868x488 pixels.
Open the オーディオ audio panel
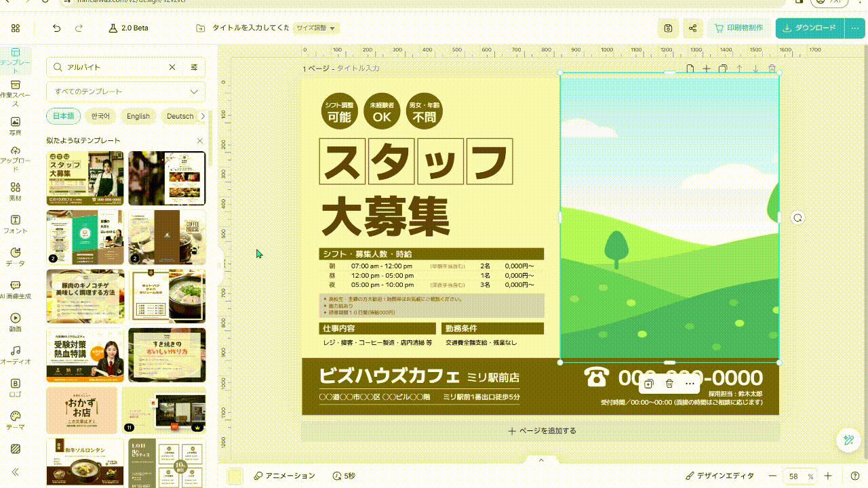16,355
